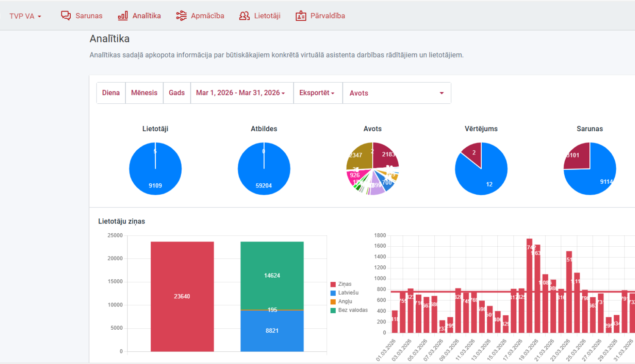Viewport: 635px width, 364px height.
Task: Open the date range Mar 1–31 picker
Action: click(240, 93)
